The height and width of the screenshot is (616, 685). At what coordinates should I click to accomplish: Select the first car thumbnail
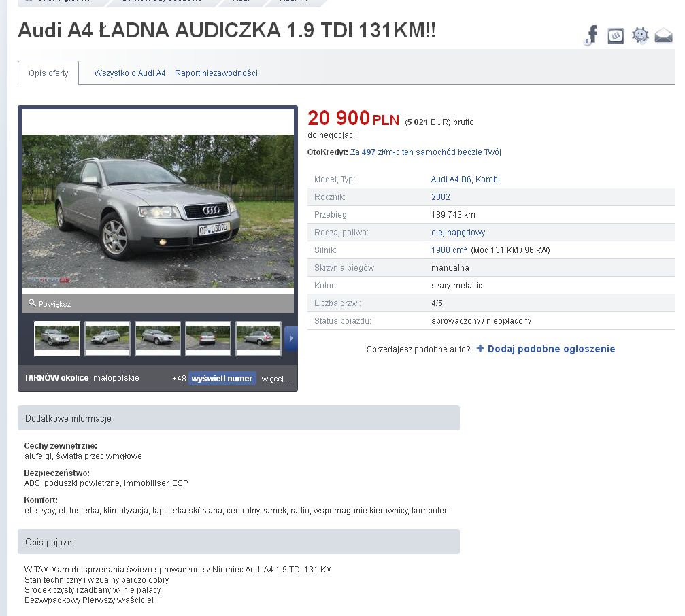pos(57,339)
